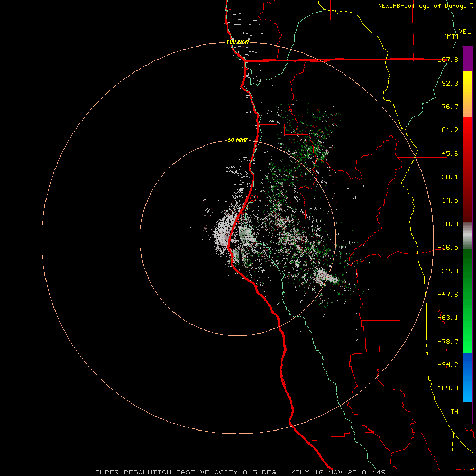Click the SUPER-RESOLUTION BASE VELOCITY caption text
Screen dimensions: 476x476
(x=167, y=472)
